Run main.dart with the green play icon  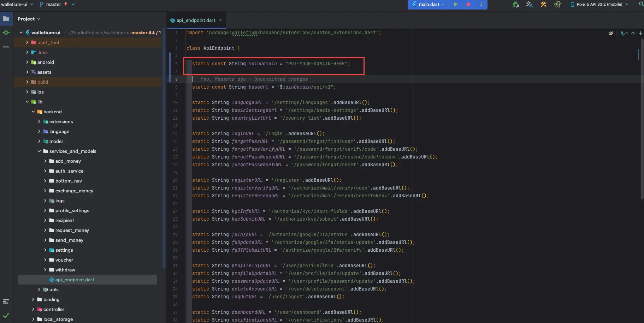[x=456, y=4]
